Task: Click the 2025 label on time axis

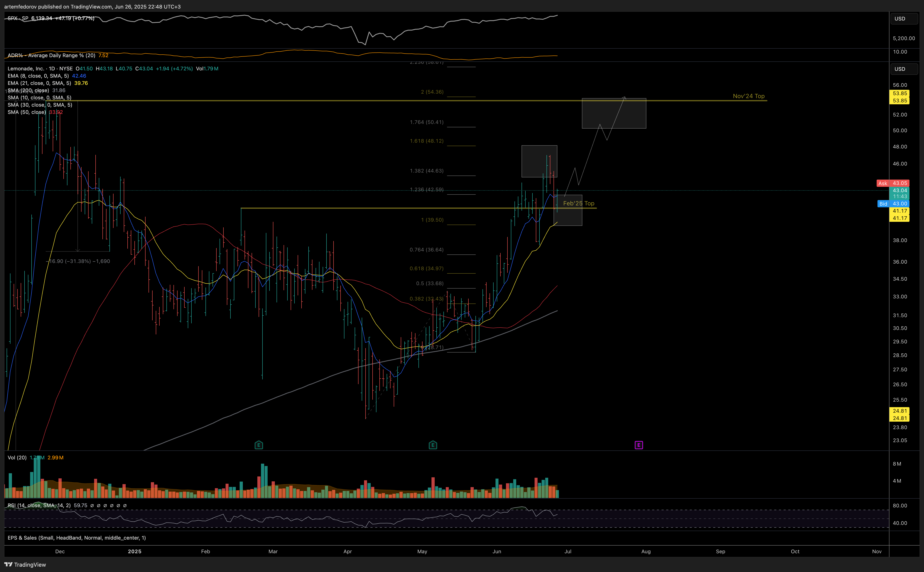Action: tap(135, 551)
